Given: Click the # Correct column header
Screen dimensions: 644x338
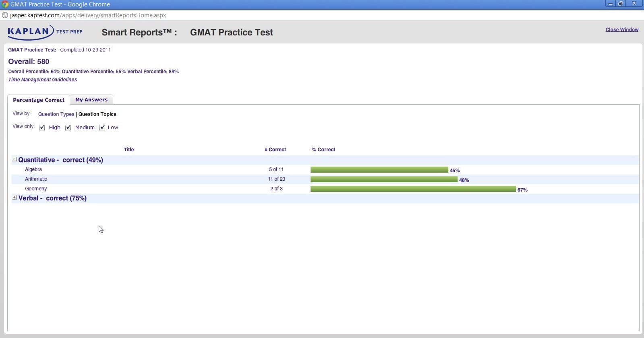Looking at the screenshot, I should coord(275,150).
